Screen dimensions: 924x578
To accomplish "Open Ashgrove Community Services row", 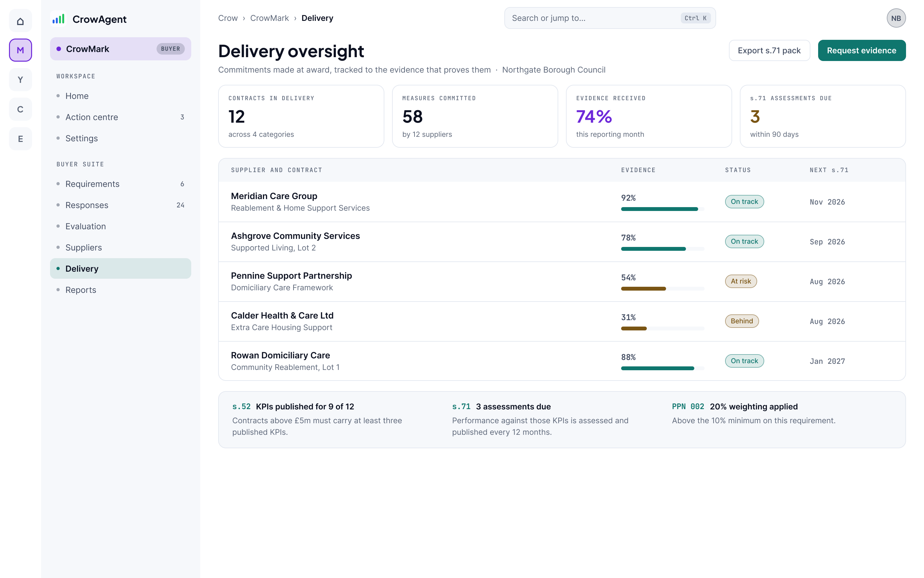I will tap(562, 241).
